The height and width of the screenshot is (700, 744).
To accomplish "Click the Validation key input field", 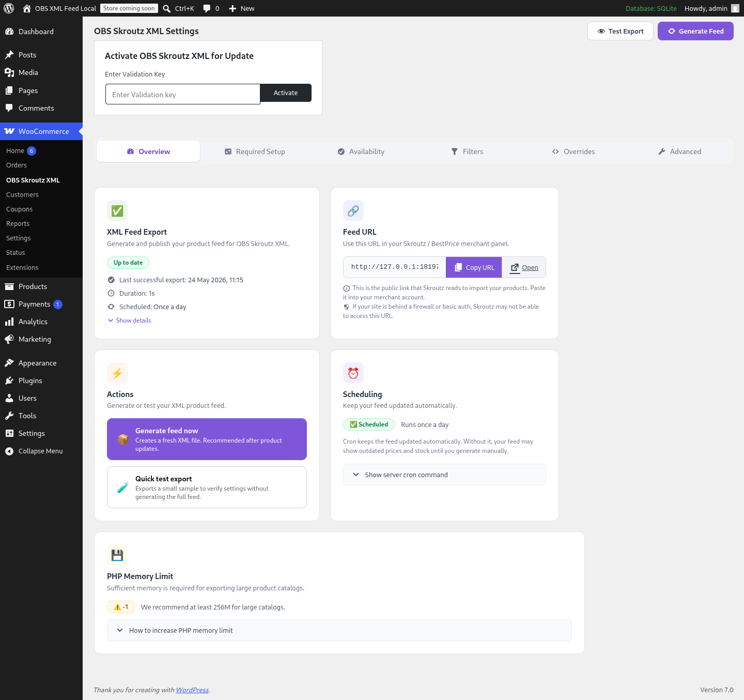I will [183, 94].
